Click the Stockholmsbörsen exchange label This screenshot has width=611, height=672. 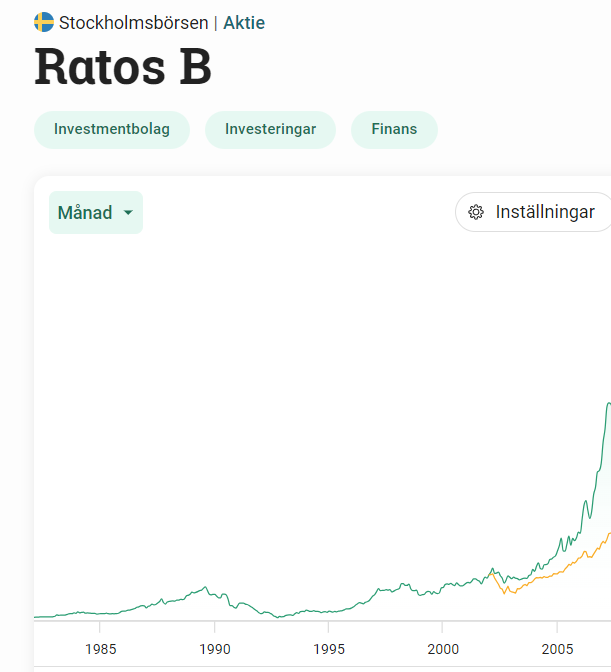(x=133, y=22)
